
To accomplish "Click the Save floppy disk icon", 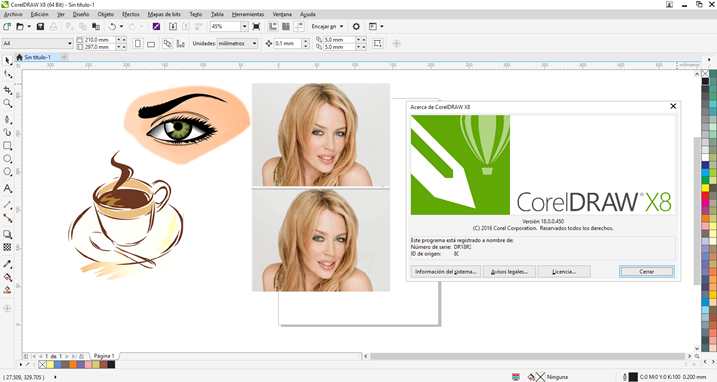I will pos(40,27).
